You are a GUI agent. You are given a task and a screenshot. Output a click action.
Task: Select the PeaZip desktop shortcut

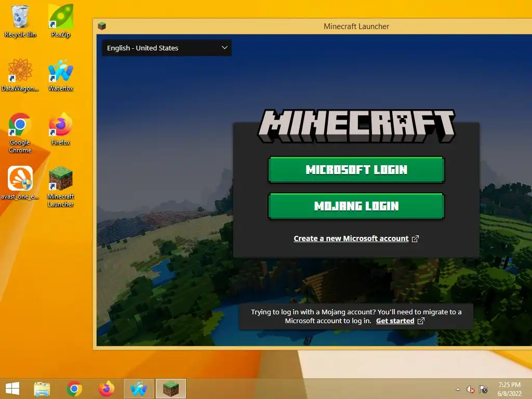coord(61,21)
